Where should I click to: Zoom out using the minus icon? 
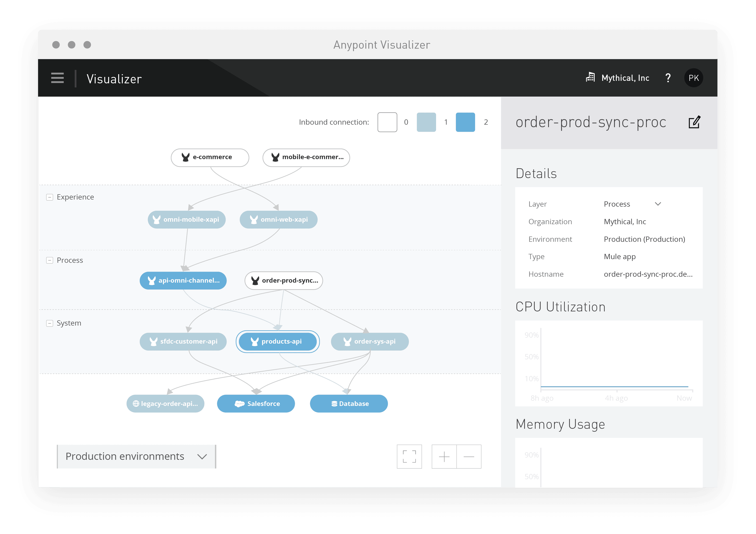[x=468, y=457]
